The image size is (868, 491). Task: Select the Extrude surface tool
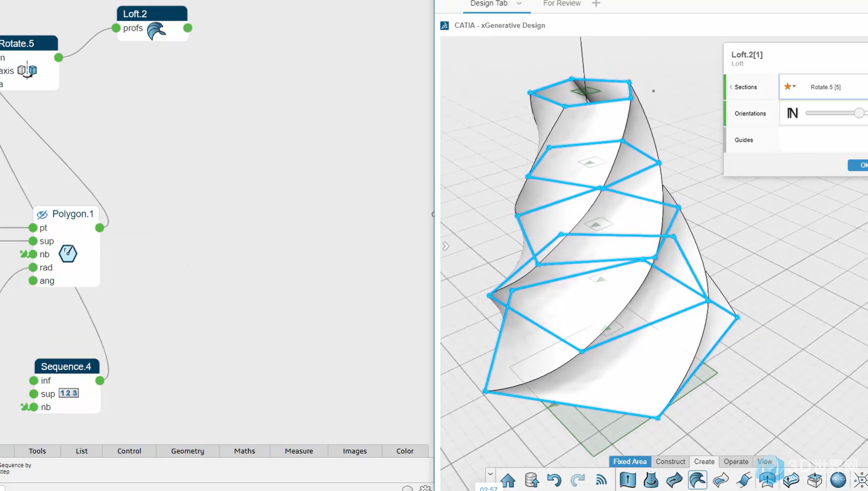pos(628,480)
